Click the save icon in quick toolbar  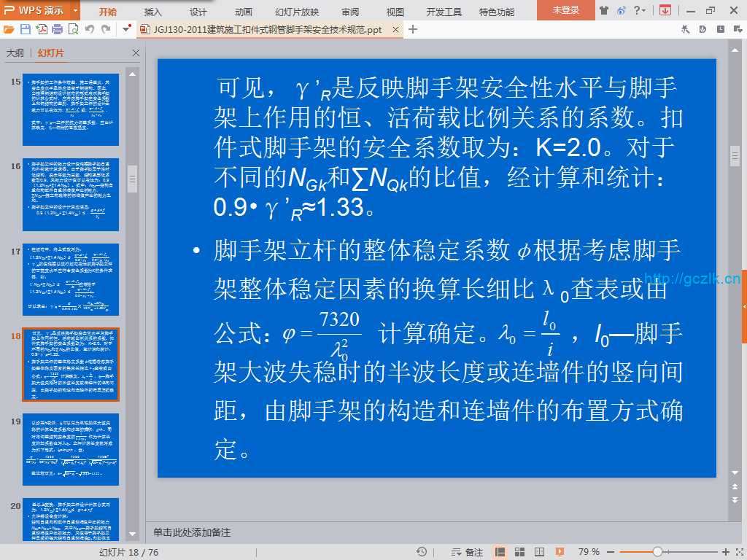pos(26,30)
